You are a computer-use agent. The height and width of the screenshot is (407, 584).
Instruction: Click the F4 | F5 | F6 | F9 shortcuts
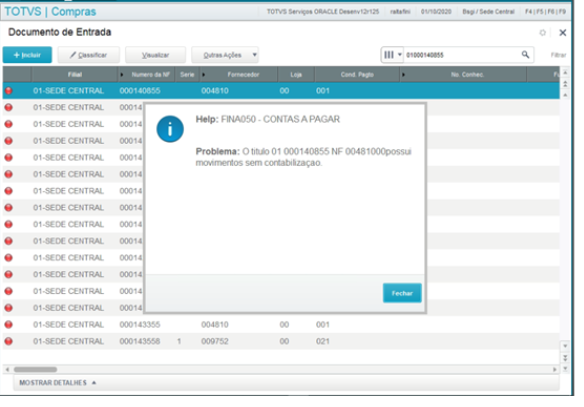545,12
